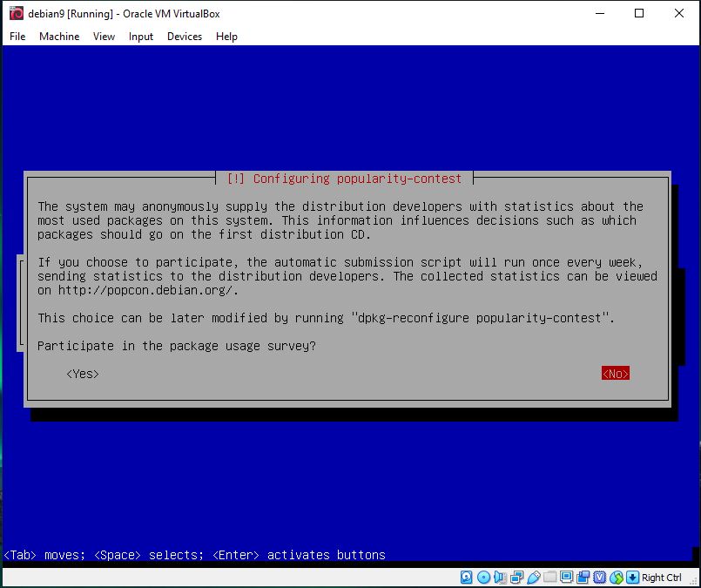Choose <No> to decline package survey
This screenshot has width=701, height=588.
pyautogui.click(x=616, y=374)
